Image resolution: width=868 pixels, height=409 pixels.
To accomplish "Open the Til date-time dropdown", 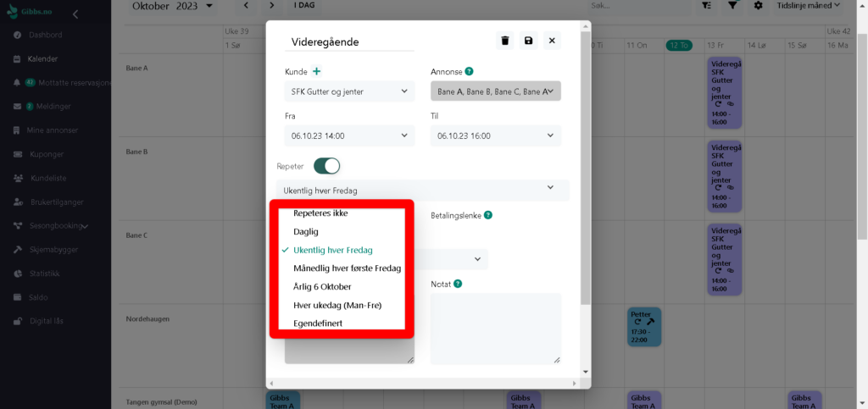I will [x=495, y=135].
